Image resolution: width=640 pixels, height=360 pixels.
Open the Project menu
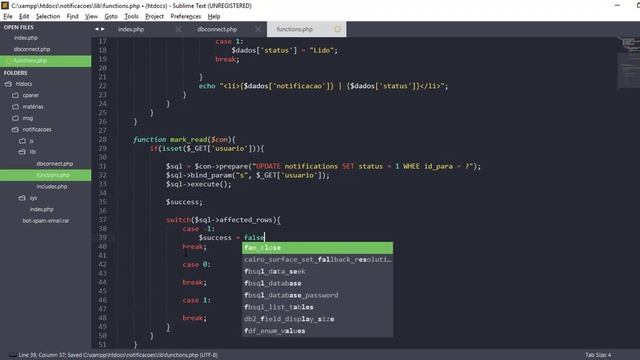coord(154,16)
